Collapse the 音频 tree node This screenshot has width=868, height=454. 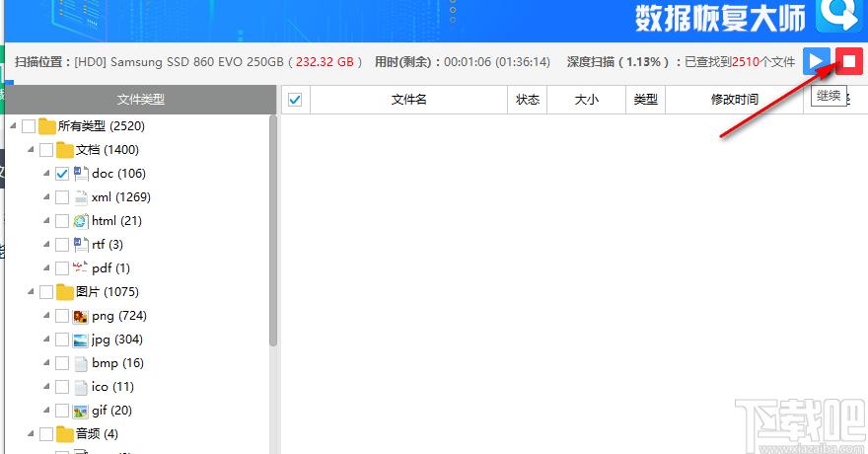pyautogui.click(x=31, y=433)
